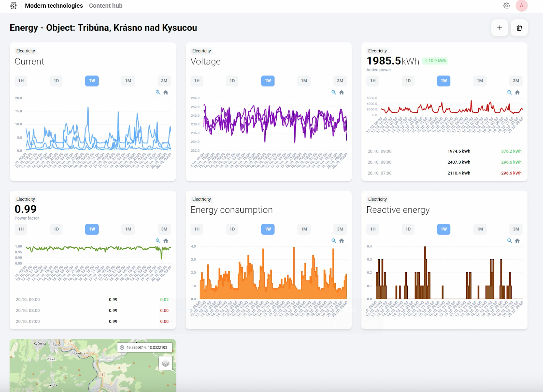The width and height of the screenshot is (543, 392).
Task: Click the home reset icon on the Voltage chart
Action: click(342, 92)
